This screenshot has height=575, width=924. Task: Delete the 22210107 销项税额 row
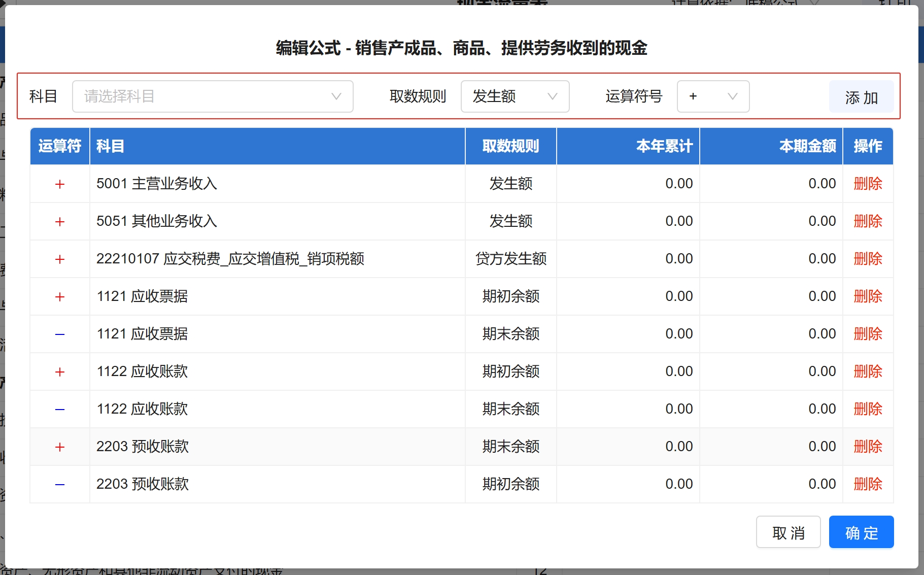tap(867, 259)
